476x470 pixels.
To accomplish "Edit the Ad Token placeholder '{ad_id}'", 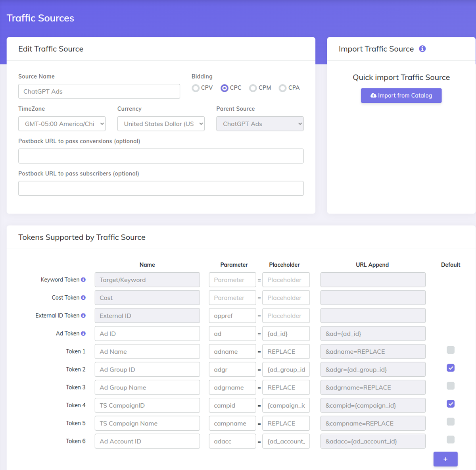I will coord(286,333).
